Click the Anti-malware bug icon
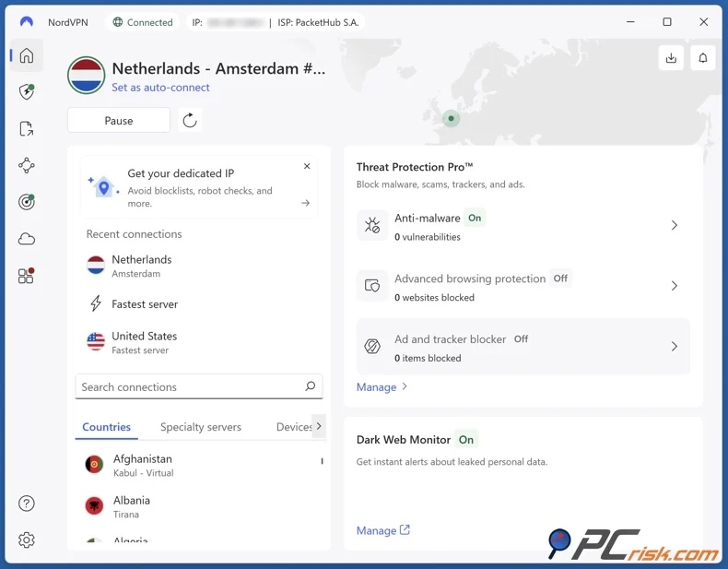The width and height of the screenshot is (728, 569). point(372,225)
